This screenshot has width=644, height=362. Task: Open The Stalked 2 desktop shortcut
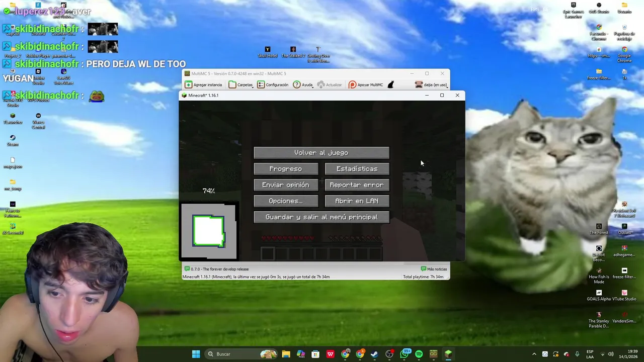293,52
